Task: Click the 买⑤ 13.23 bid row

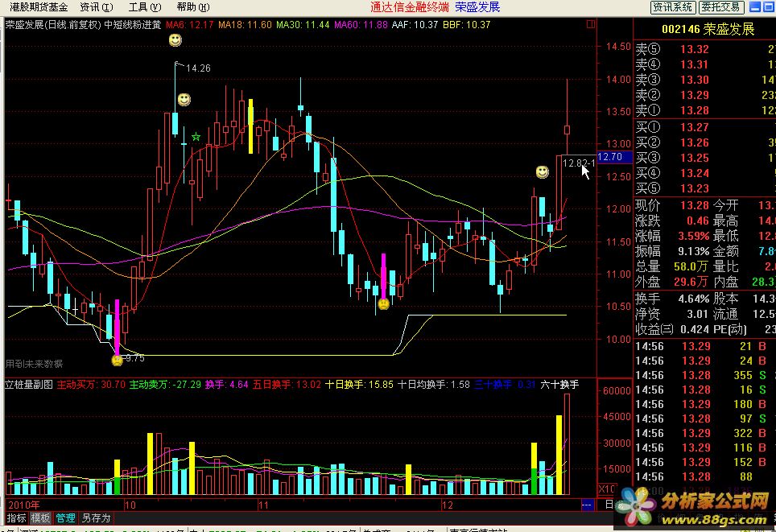Action: point(704,188)
